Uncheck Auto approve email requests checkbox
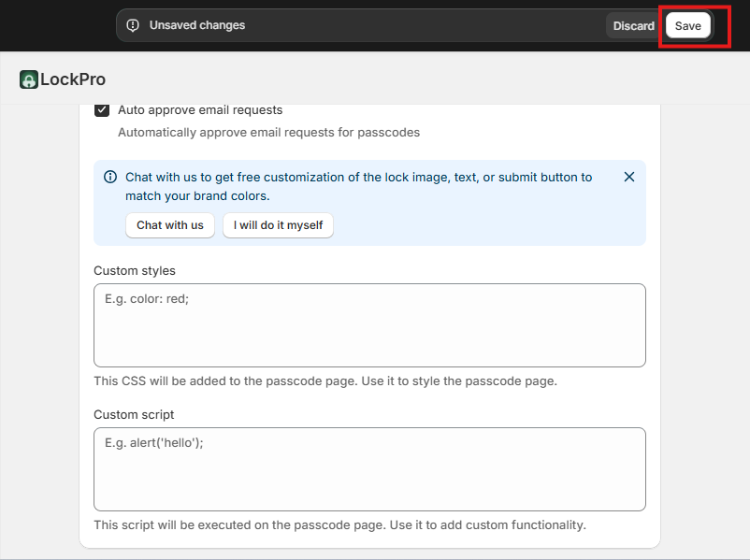 coord(102,109)
